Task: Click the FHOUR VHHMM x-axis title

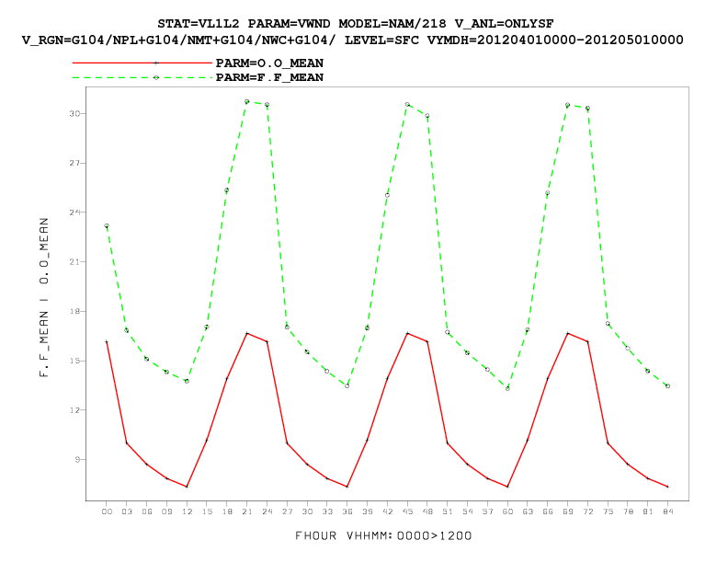Action: pos(383,536)
